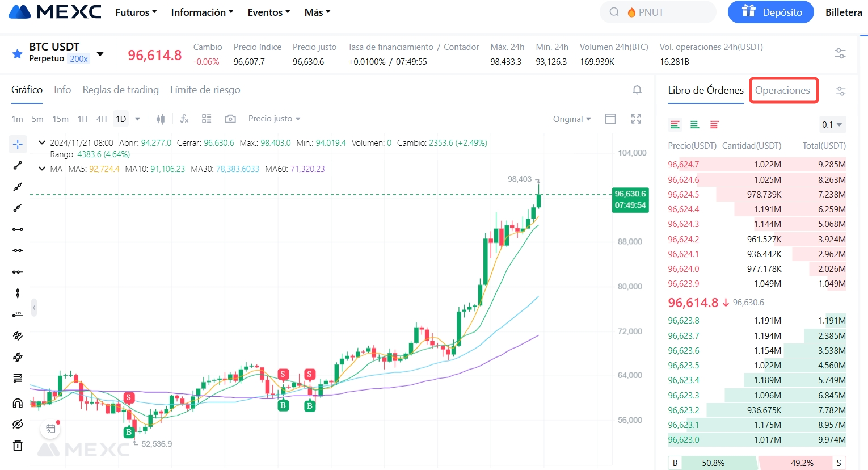Image resolution: width=868 pixels, height=470 pixels.
Task: Enable the magnet snap mode
Action: 18,403
